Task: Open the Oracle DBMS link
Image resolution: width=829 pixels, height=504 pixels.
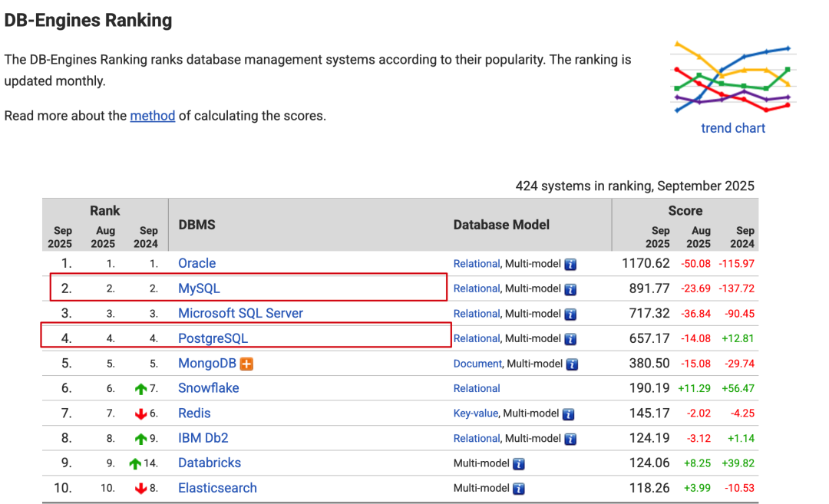Action: pyautogui.click(x=197, y=263)
